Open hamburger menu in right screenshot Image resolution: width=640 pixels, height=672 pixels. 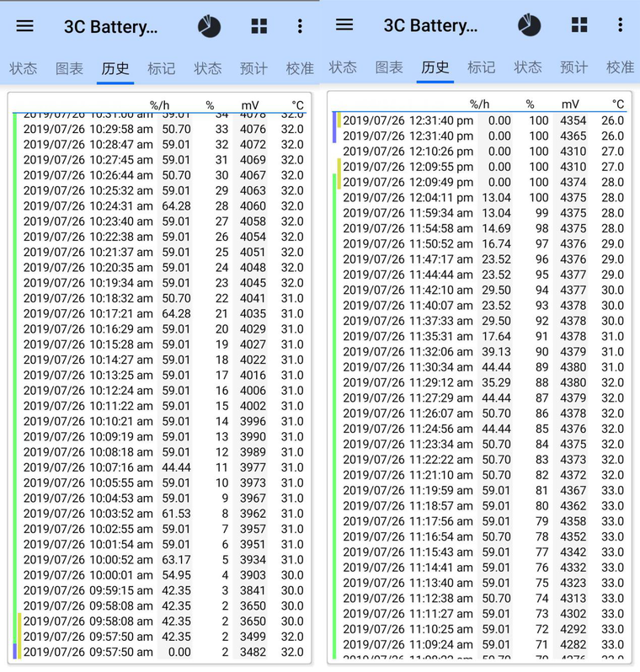pos(344,25)
